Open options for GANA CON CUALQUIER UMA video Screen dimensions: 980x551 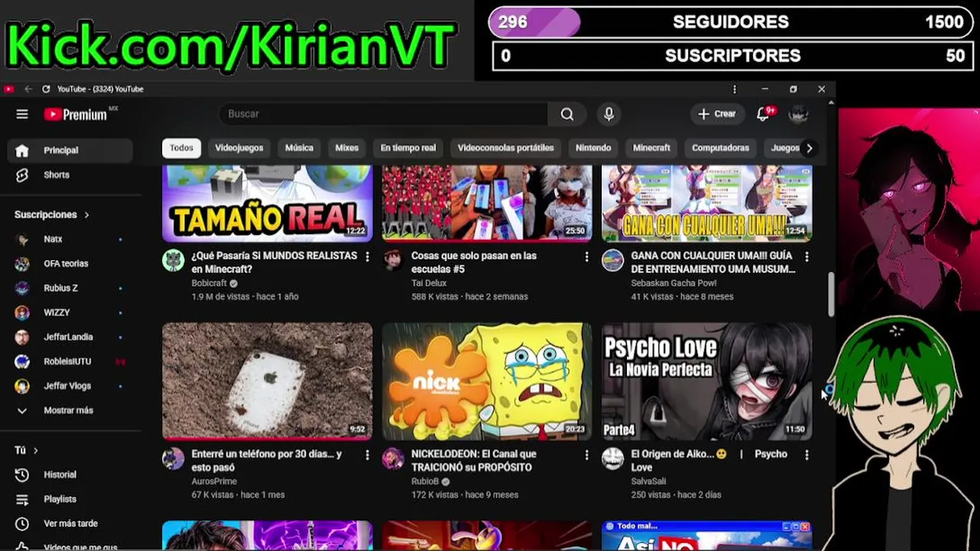pos(806,256)
